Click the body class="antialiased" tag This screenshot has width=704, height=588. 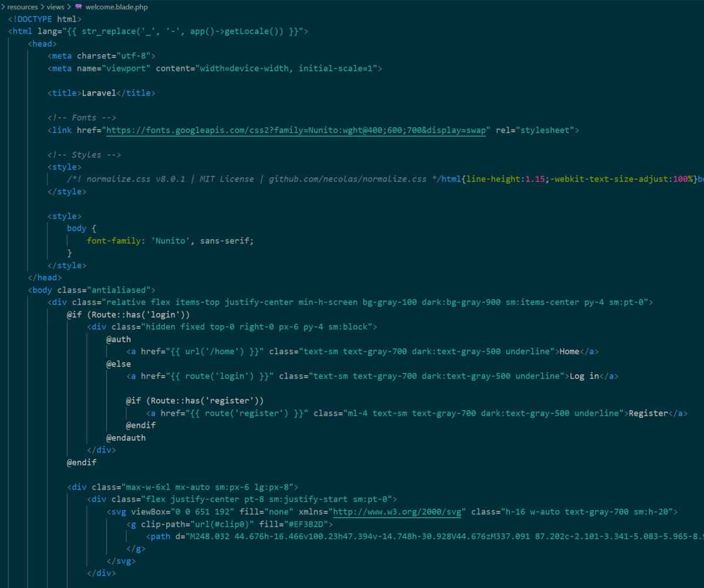tap(92, 290)
